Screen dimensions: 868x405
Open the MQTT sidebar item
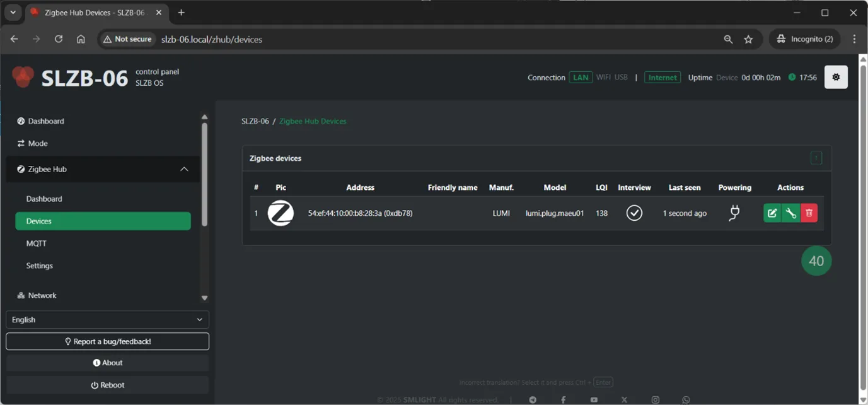(x=37, y=244)
